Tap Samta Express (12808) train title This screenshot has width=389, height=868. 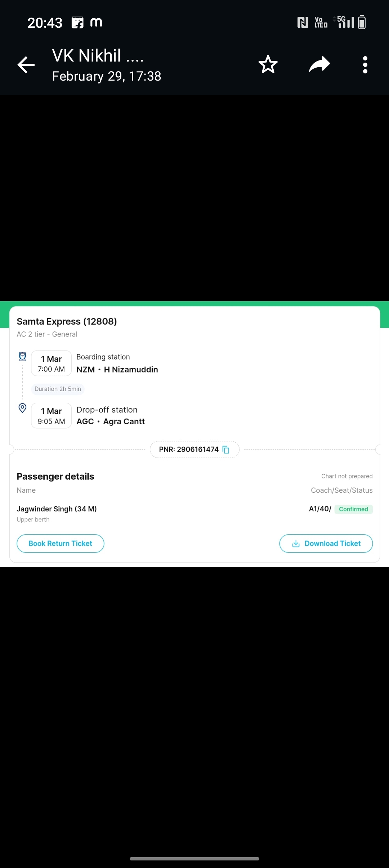click(x=67, y=321)
